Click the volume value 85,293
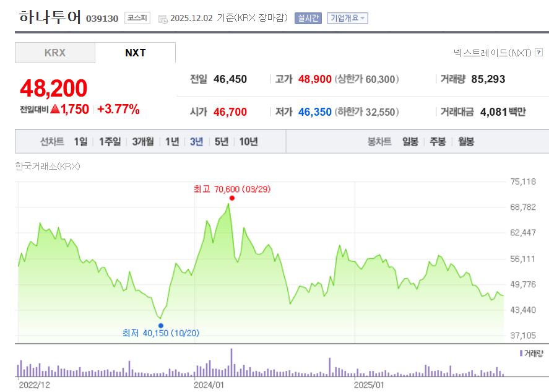Screen dimensions: 549x392 pyautogui.click(x=488, y=79)
